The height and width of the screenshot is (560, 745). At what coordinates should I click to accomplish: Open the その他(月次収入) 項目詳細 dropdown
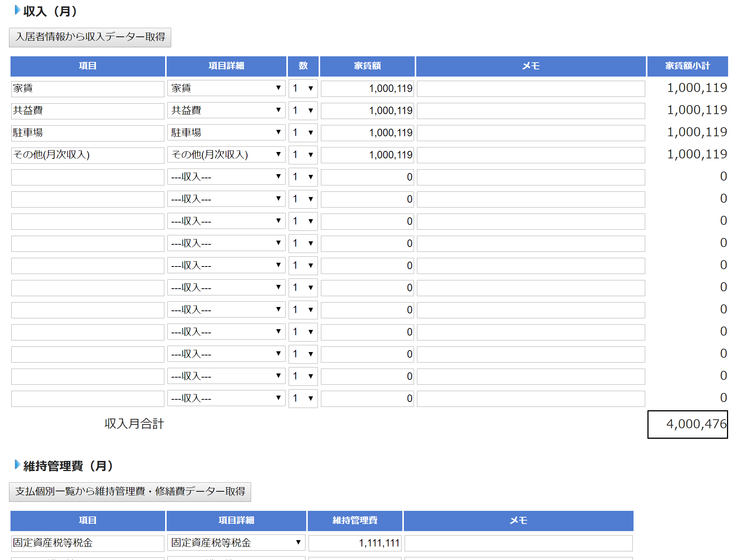click(x=226, y=155)
